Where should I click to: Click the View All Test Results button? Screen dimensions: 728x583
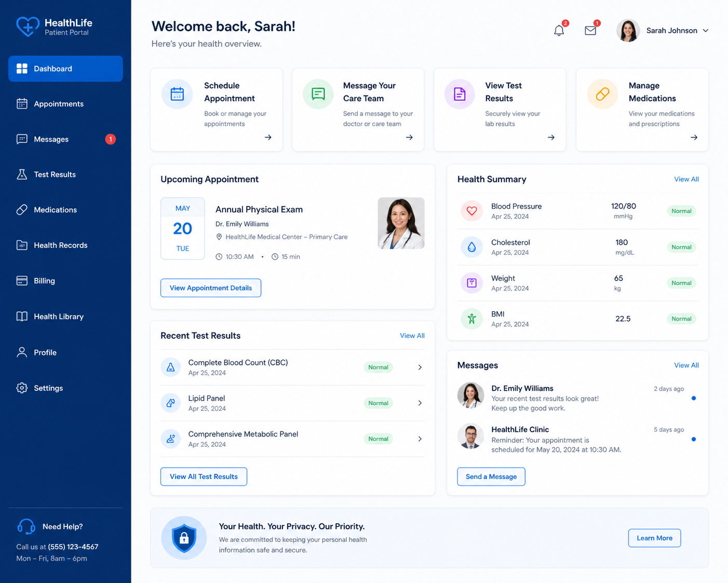point(204,476)
